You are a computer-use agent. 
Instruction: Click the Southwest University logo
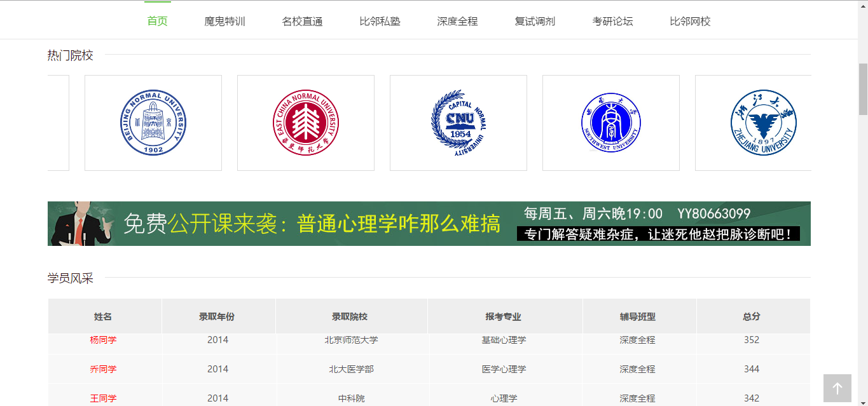tap(611, 123)
